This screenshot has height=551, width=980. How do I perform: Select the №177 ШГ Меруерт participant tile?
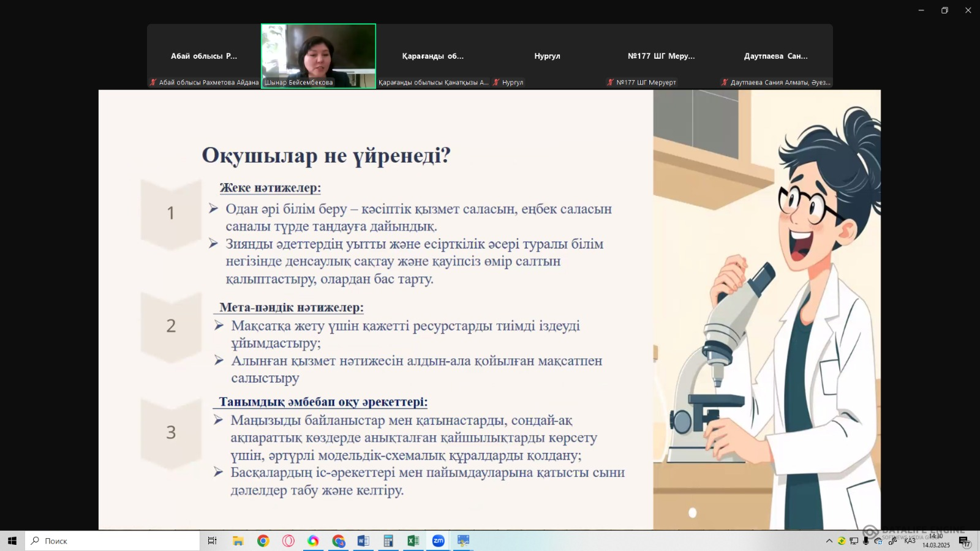[661, 56]
